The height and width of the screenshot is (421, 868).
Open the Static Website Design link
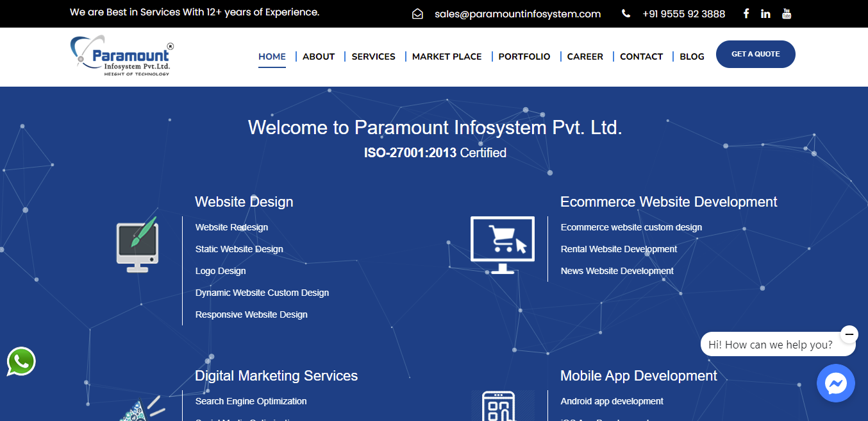(239, 249)
